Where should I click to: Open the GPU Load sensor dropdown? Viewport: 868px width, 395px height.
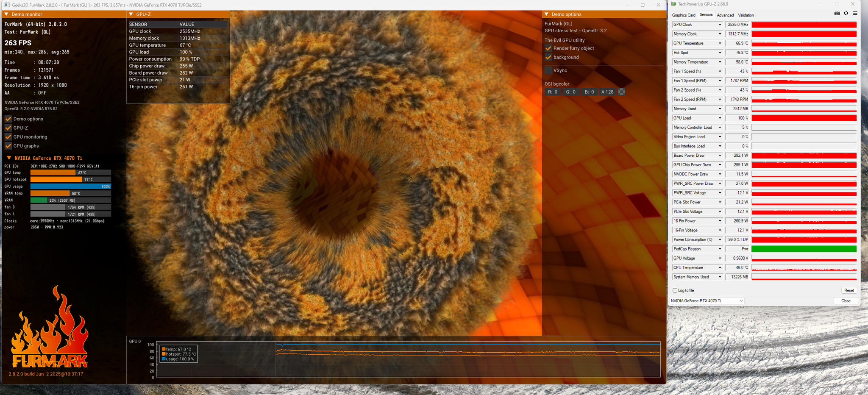(720, 118)
